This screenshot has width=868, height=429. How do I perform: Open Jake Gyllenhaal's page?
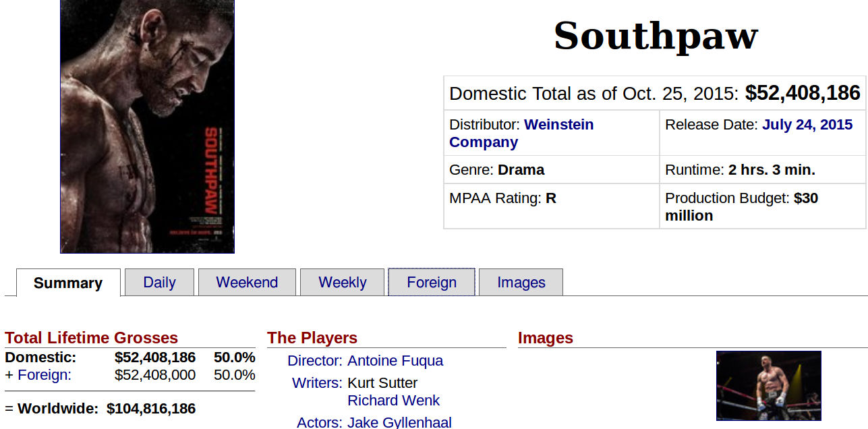399,422
